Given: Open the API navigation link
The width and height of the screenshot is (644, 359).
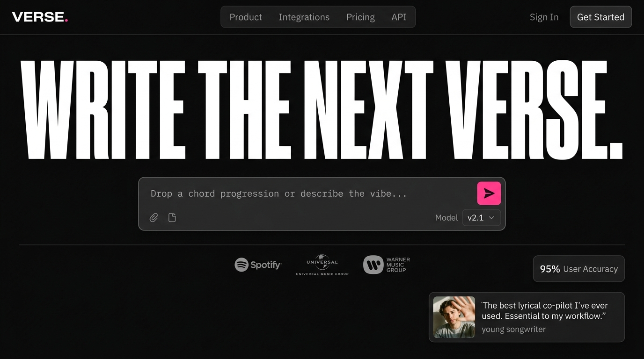Looking at the screenshot, I should (399, 17).
